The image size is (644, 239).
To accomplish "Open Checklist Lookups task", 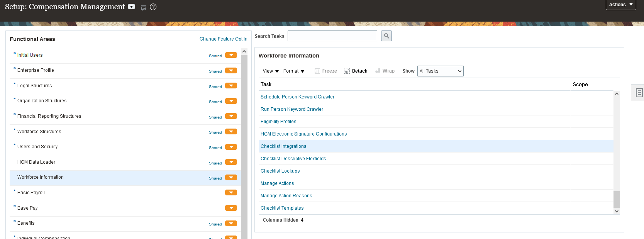I will 280,171.
